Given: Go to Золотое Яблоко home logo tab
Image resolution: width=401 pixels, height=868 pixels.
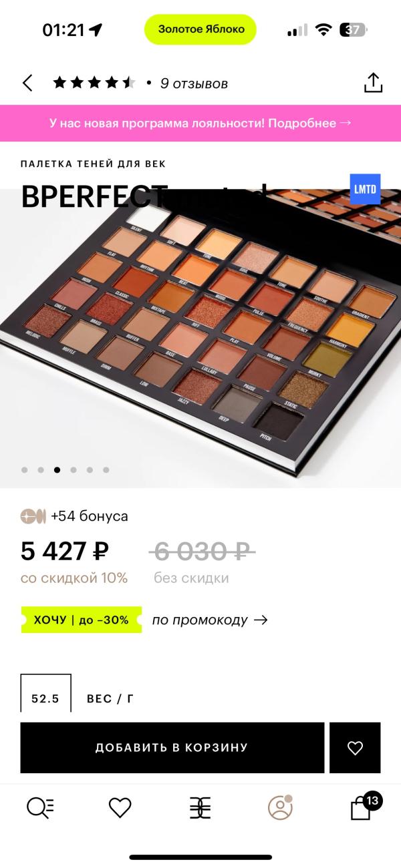Looking at the screenshot, I should (200, 808).
